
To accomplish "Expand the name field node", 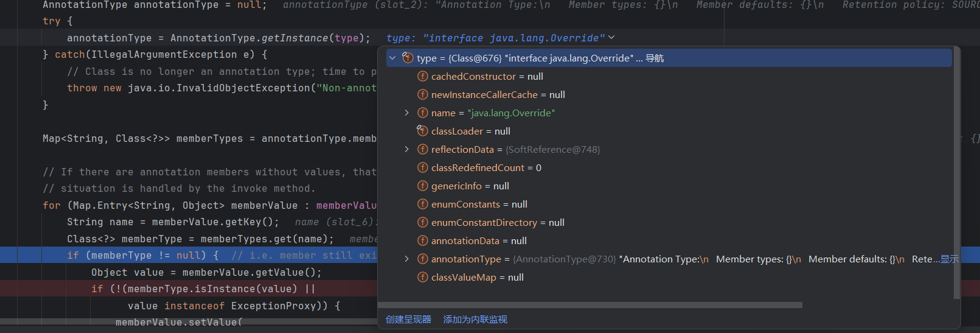I will point(407,113).
